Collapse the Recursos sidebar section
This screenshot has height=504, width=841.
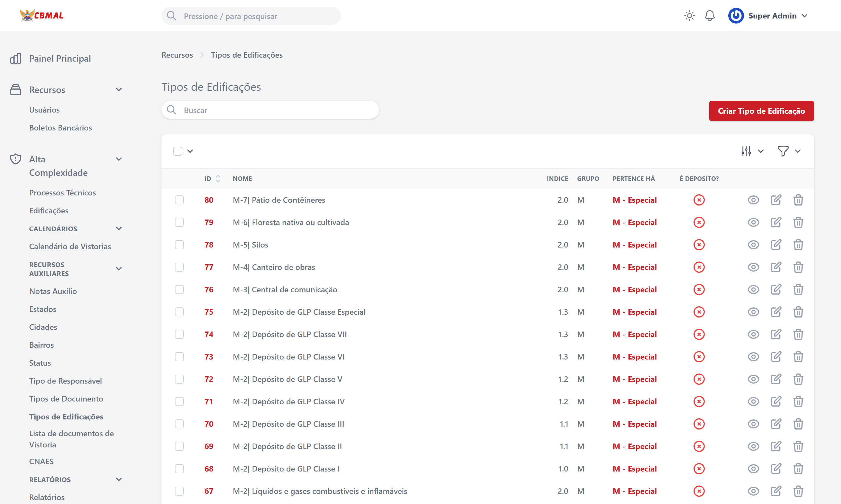[119, 90]
